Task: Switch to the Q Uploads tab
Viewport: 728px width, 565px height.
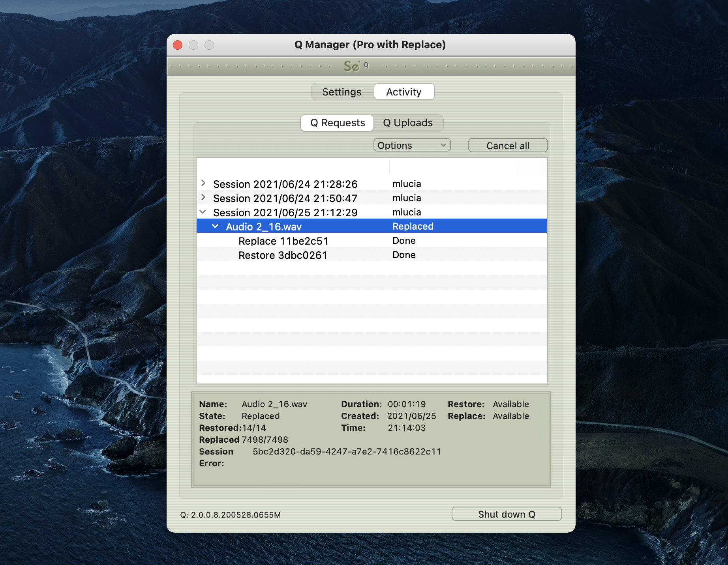Action: [407, 123]
